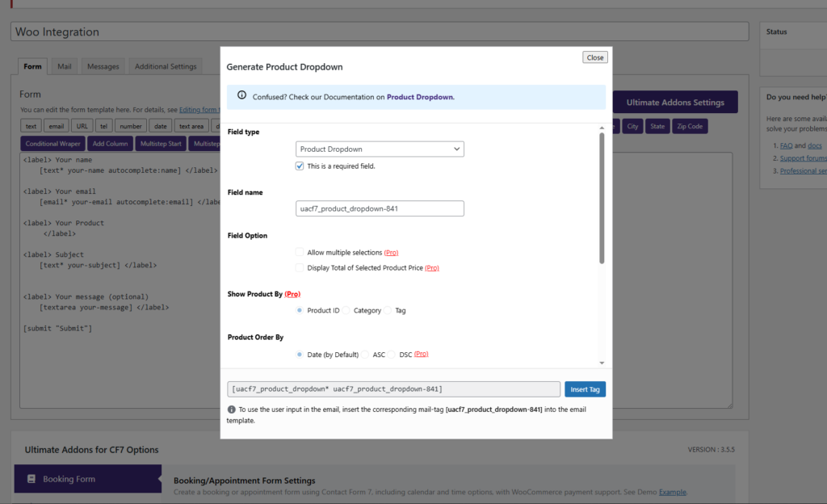Click the dialog scroll-down arrow
The width and height of the screenshot is (827, 504).
click(x=602, y=363)
